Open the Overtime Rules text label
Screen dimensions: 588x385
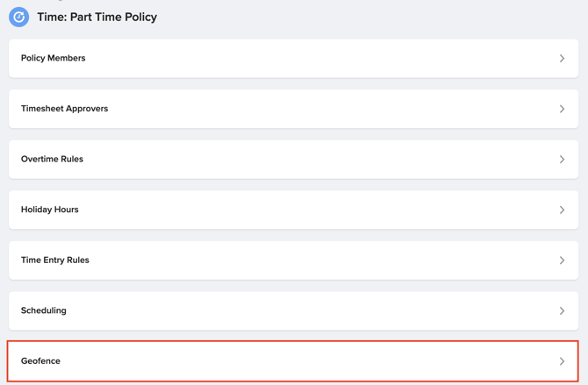click(x=52, y=159)
